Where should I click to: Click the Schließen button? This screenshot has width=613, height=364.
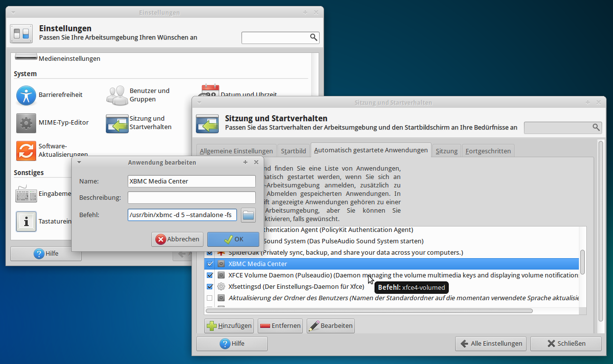[x=566, y=344]
